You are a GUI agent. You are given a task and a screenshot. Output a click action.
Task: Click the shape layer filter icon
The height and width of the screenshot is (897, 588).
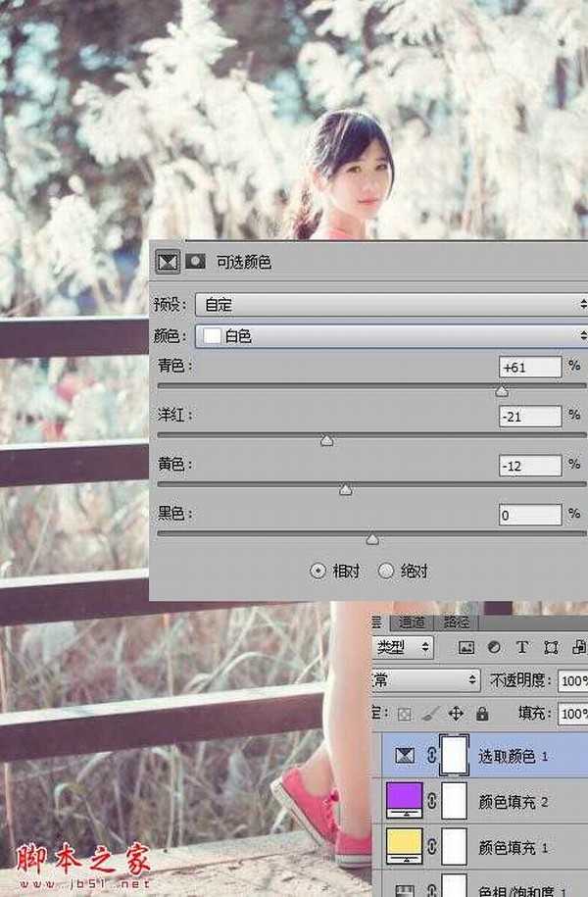click(551, 647)
